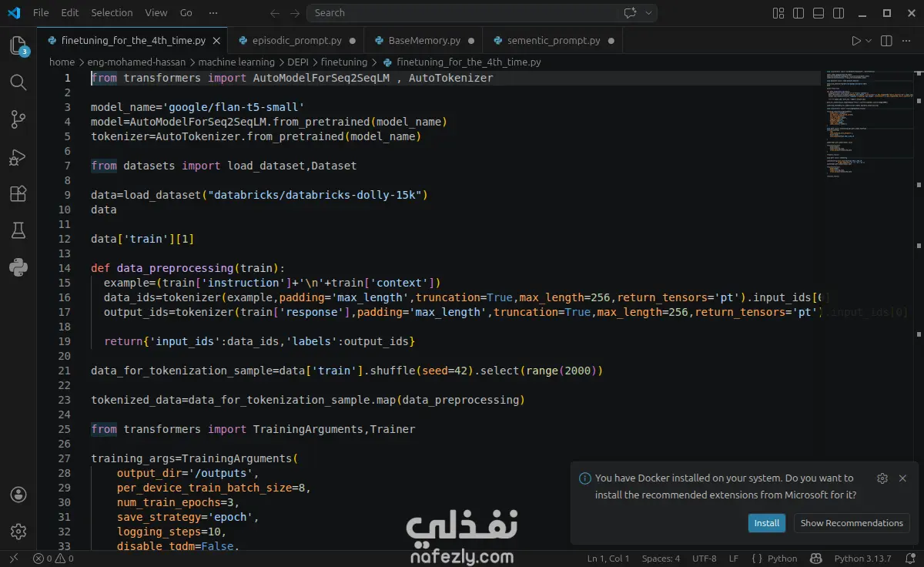The height and width of the screenshot is (567, 924).
Task: Open the Go menu
Action: (186, 13)
